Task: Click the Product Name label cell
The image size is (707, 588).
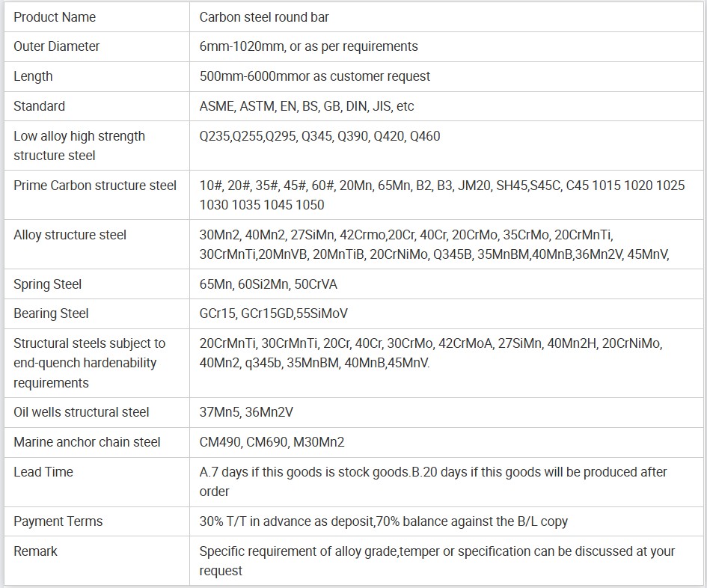Action: coord(55,17)
